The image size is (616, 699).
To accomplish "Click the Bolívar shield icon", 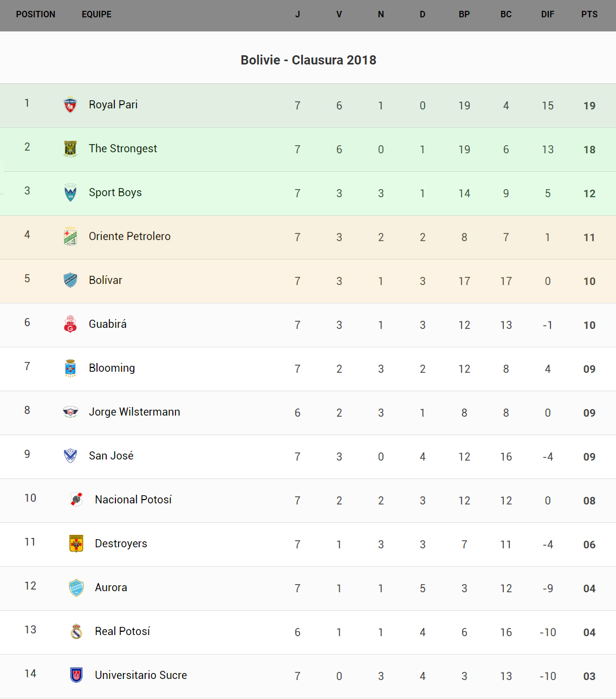I will tap(70, 280).
